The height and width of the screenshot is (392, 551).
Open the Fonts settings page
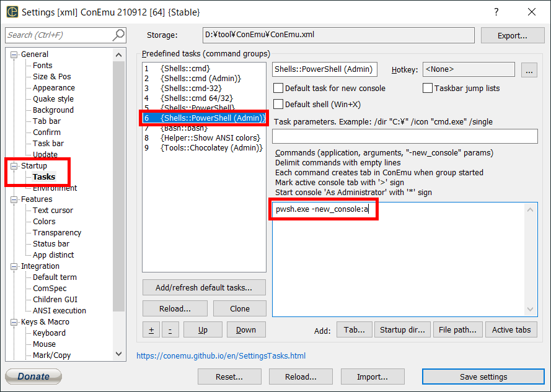(x=43, y=66)
